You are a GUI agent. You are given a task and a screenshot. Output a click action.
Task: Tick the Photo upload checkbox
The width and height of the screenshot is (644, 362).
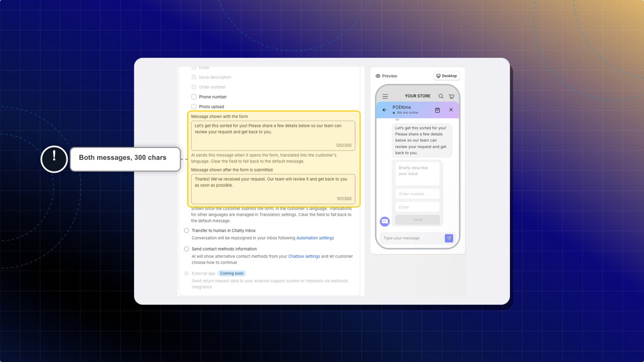(x=194, y=107)
